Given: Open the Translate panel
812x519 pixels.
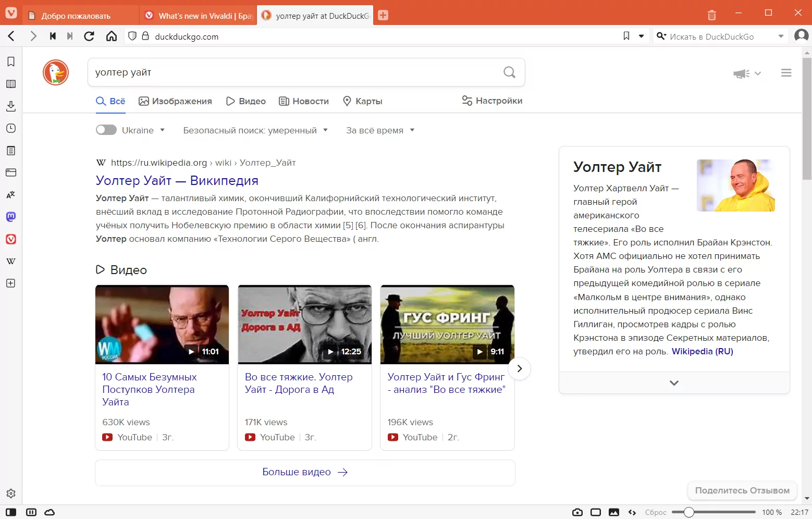Looking at the screenshot, I should click(x=11, y=195).
